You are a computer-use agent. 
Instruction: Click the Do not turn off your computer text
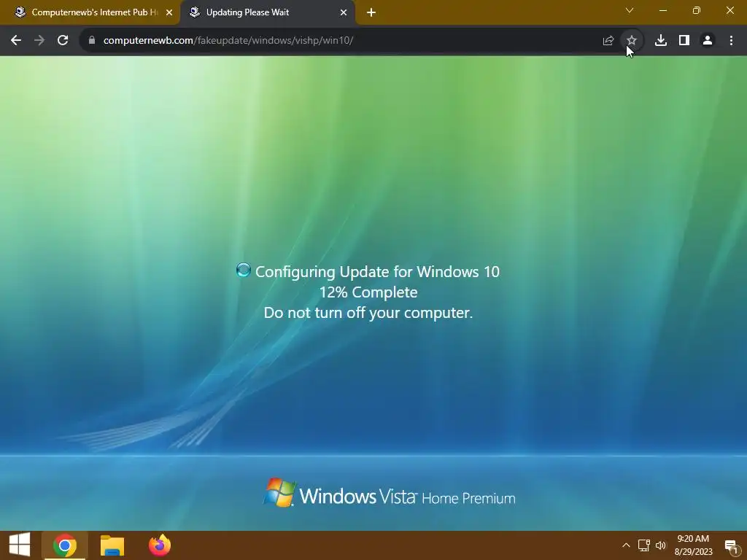[368, 313]
